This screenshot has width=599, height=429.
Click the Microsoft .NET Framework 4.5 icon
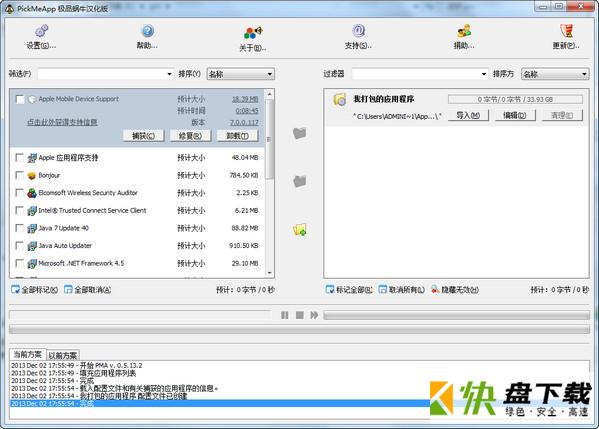click(x=32, y=264)
